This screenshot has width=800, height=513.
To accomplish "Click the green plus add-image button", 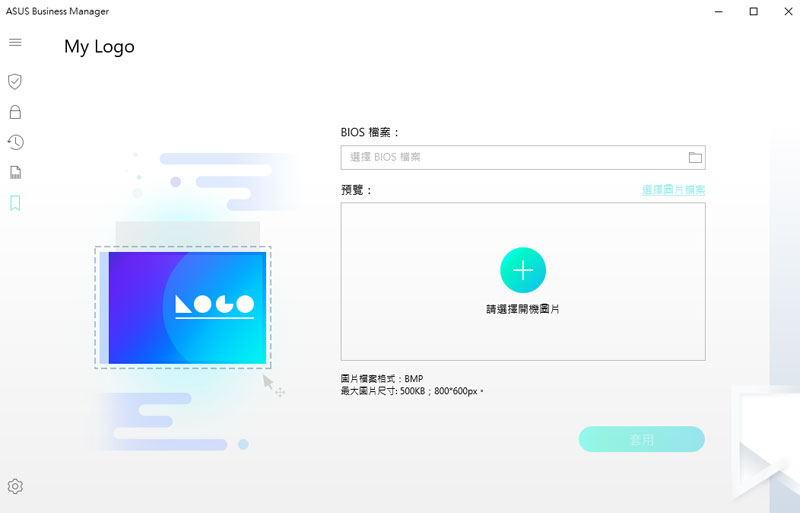I will [523, 270].
